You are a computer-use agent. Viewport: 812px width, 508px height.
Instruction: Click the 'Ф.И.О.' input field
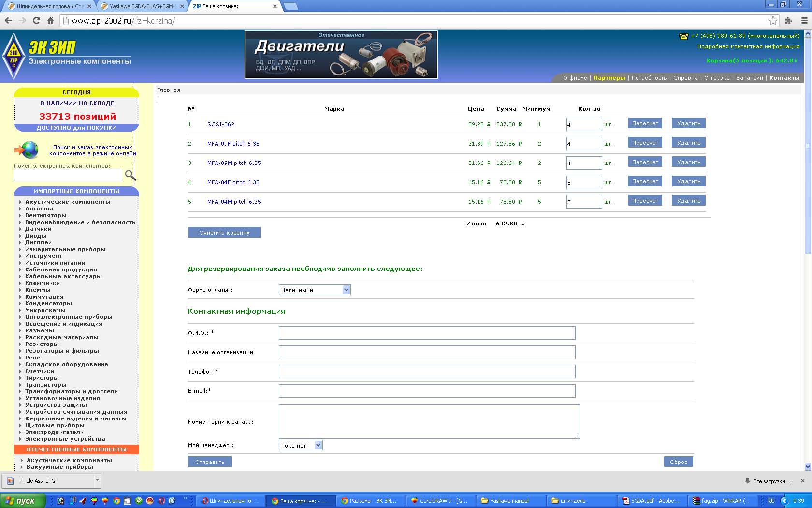click(x=427, y=333)
